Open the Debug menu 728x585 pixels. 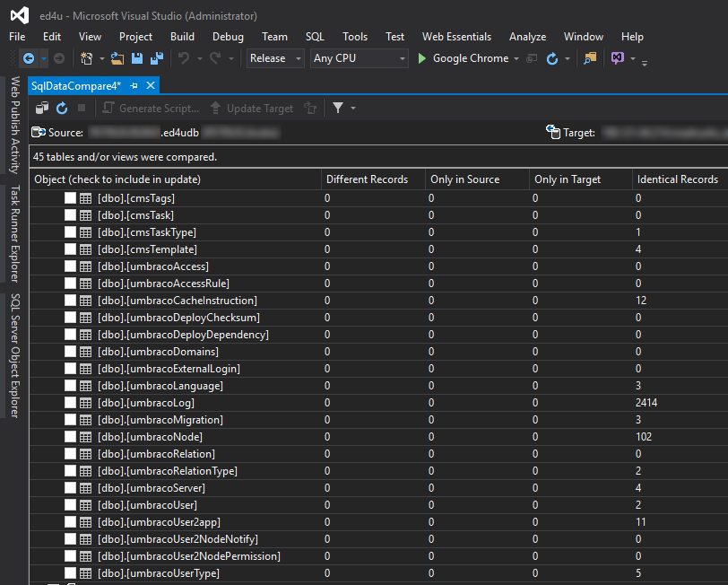tap(228, 37)
